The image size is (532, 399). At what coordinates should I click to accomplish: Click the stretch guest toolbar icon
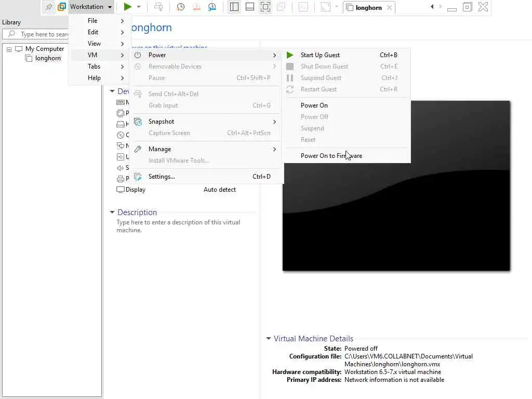(325, 7)
